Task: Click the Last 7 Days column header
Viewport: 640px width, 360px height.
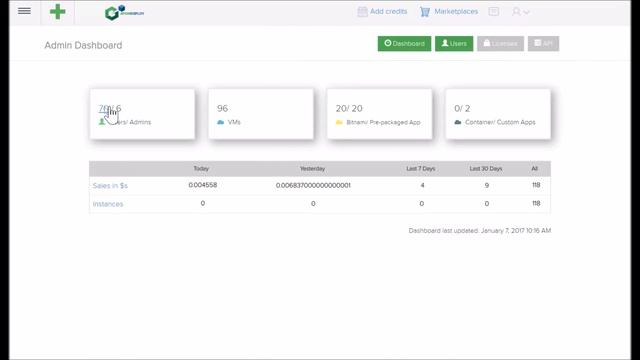Action: point(421,169)
